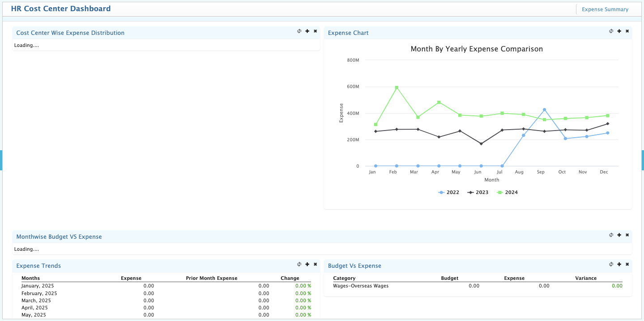Hide the 2022 series via chart legend

coord(452,192)
